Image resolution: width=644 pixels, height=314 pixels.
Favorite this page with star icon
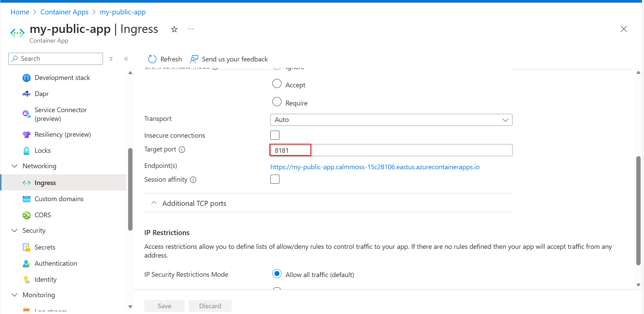pyautogui.click(x=174, y=29)
